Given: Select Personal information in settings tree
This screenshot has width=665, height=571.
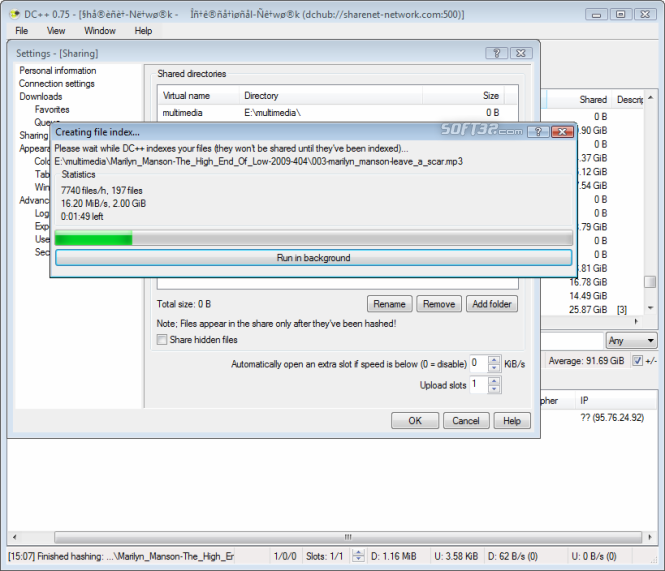Looking at the screenshot, I should pos(58,70).
